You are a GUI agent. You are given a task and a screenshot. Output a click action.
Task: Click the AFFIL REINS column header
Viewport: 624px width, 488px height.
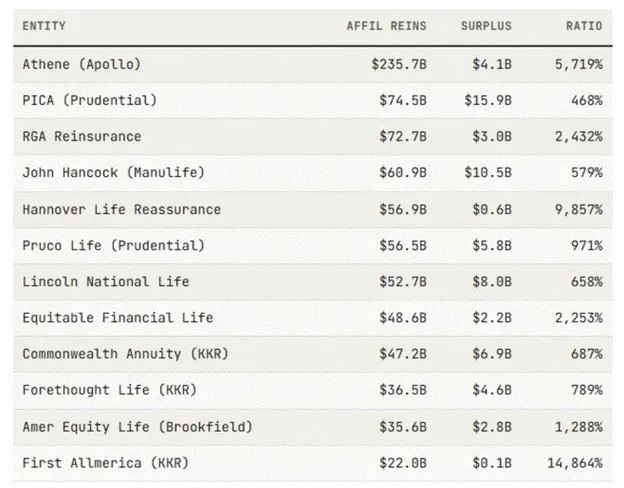(x=386, y=26)
